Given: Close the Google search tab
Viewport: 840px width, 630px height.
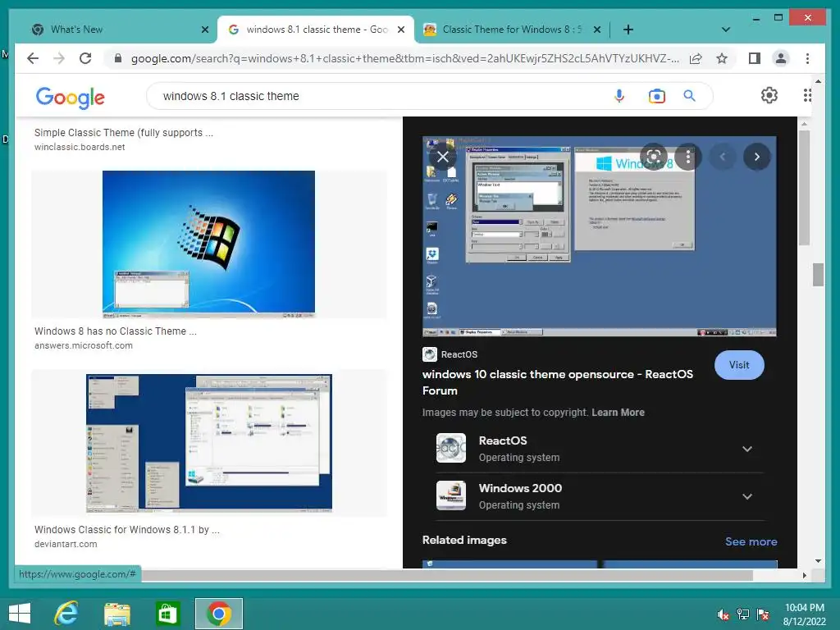Looking at the screenshot, I should click(400, 30).
